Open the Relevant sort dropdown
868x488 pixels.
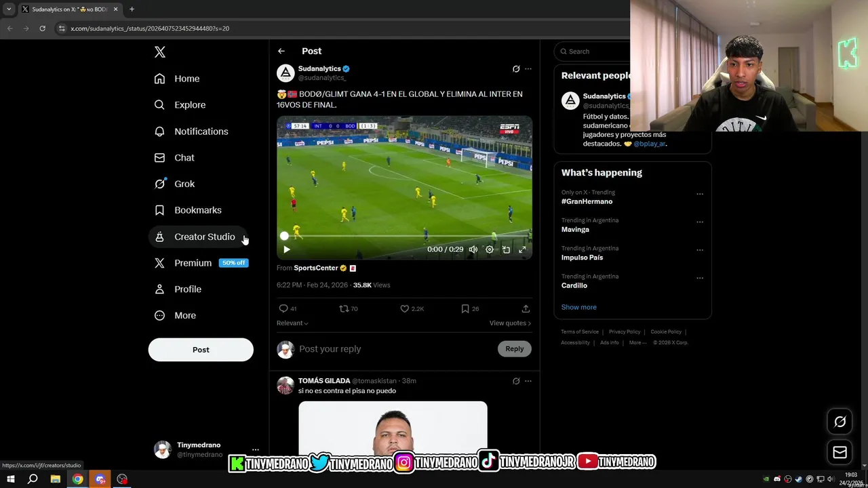(x=292, y=323)
